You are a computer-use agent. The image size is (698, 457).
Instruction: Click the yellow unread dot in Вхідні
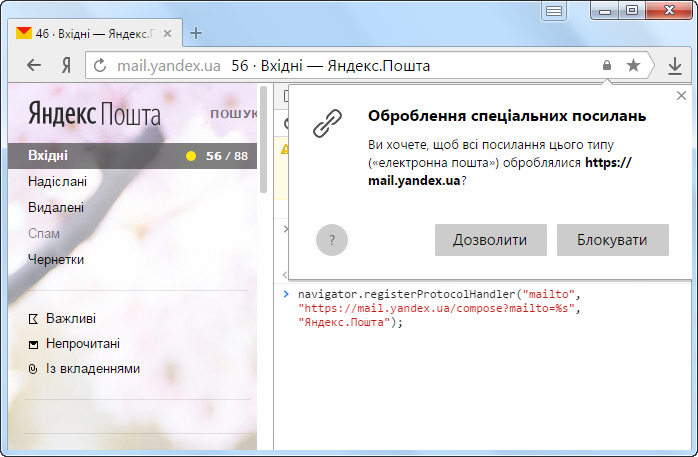(x=191, y=156)
